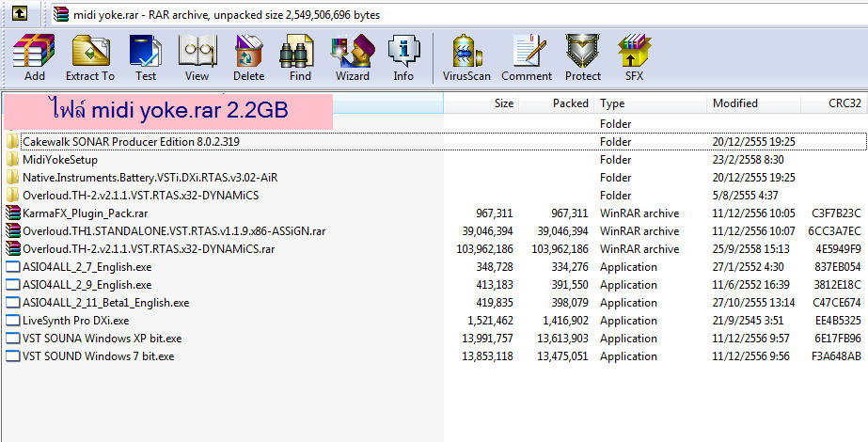Click the Cakewalk SONAR folder icon

pos(12,142)
